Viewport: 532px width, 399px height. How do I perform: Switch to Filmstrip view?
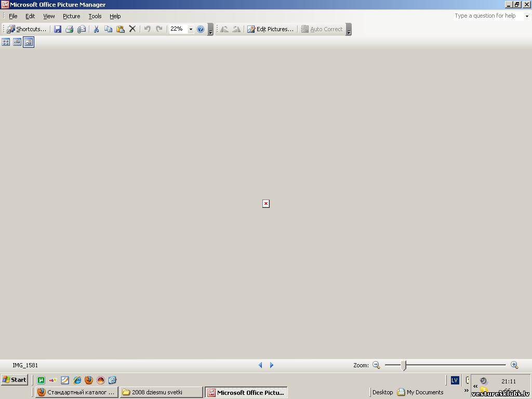pos(17,42)
